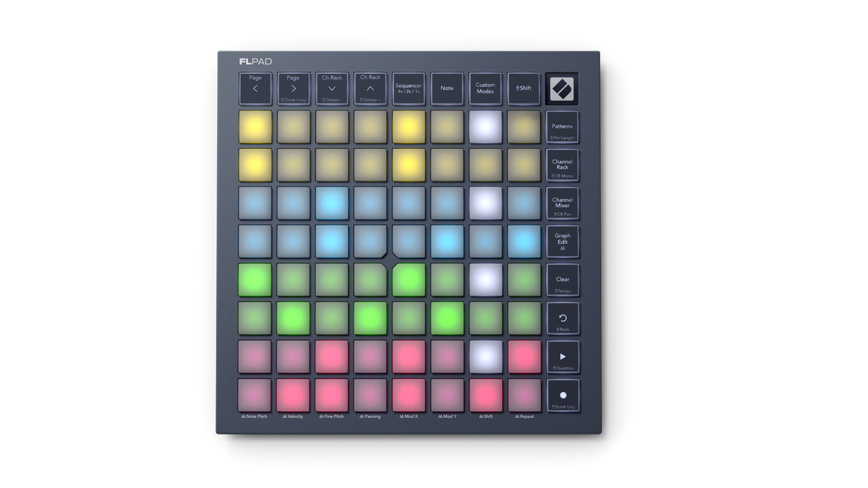Open the Patterns side button
Screen dimensions: 868x488
[563, 127]
